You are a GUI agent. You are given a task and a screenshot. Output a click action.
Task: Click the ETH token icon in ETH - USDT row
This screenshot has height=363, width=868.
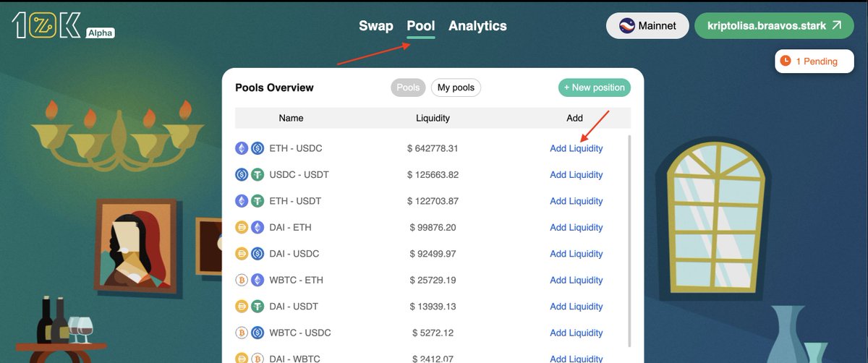[242, 201]
